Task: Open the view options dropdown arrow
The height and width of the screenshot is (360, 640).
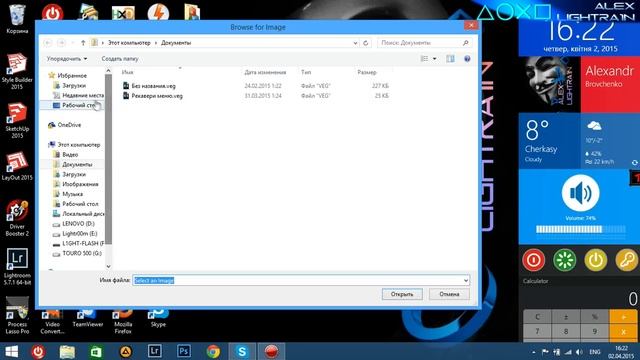Action: [x=435, y=59]
